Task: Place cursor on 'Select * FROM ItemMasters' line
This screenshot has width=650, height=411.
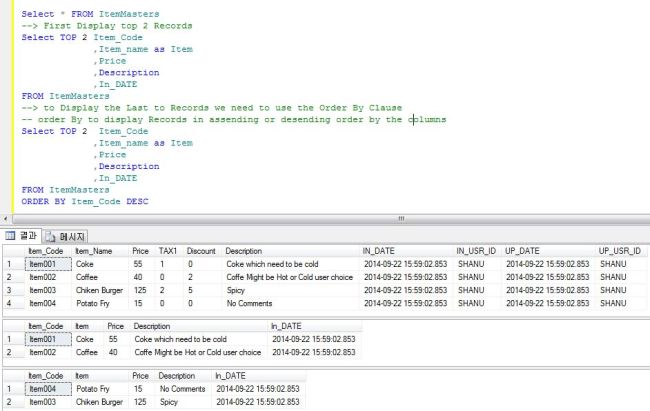Action: coord(90,14)
